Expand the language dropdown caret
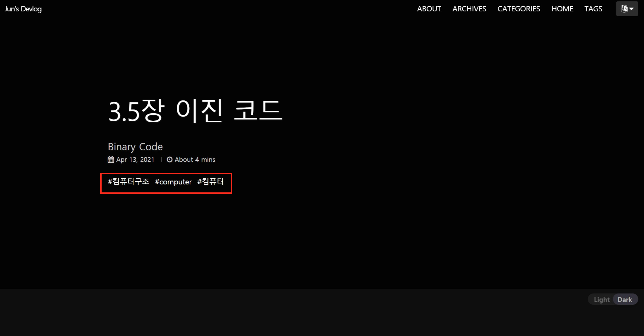 click(x=632, y=9)
